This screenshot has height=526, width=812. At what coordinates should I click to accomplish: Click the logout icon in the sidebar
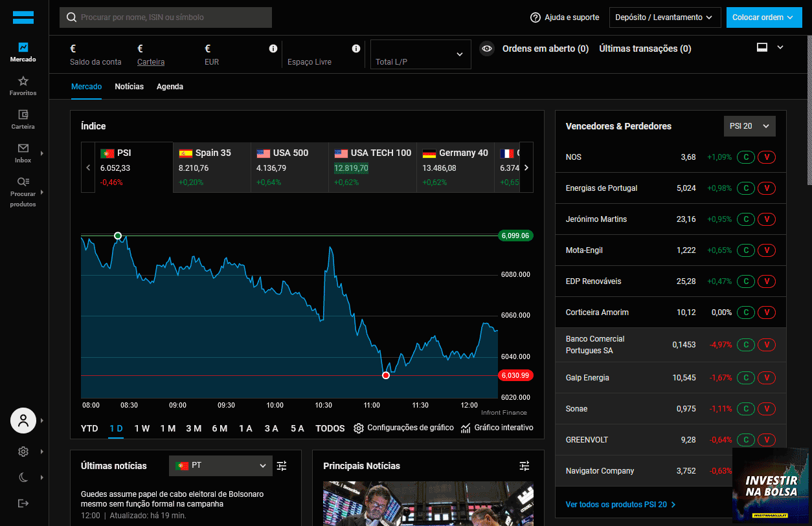pos(23,503)
